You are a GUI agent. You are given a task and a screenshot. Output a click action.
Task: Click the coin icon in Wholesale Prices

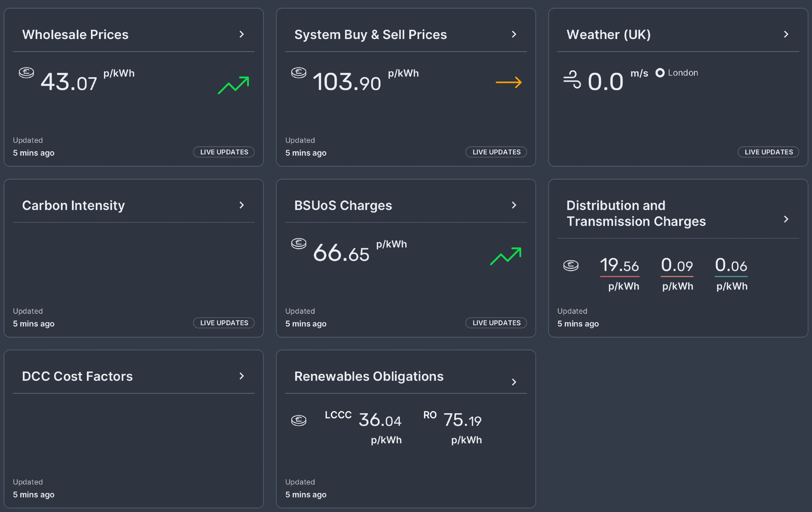(x=26, y=73)
